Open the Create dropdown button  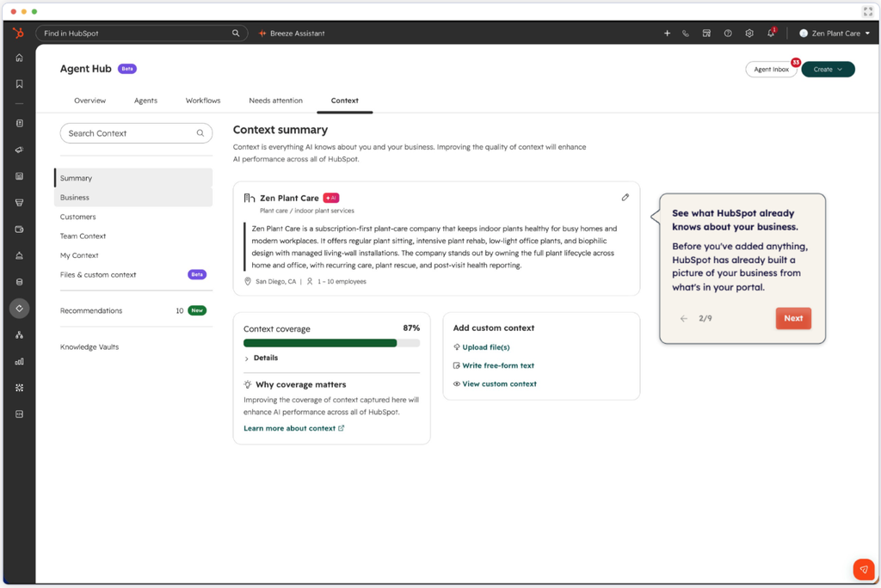pyautogui.click(x=828, y=69)
